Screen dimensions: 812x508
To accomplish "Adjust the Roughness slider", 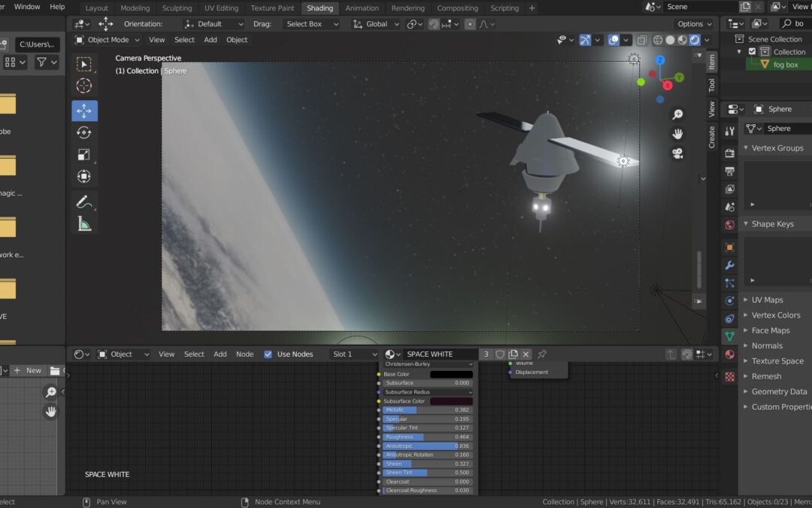I will (428, 437).
